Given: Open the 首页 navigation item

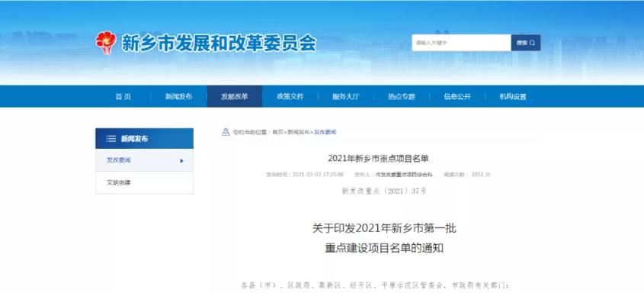Looking at the screenshot, I should pos(123,97).
